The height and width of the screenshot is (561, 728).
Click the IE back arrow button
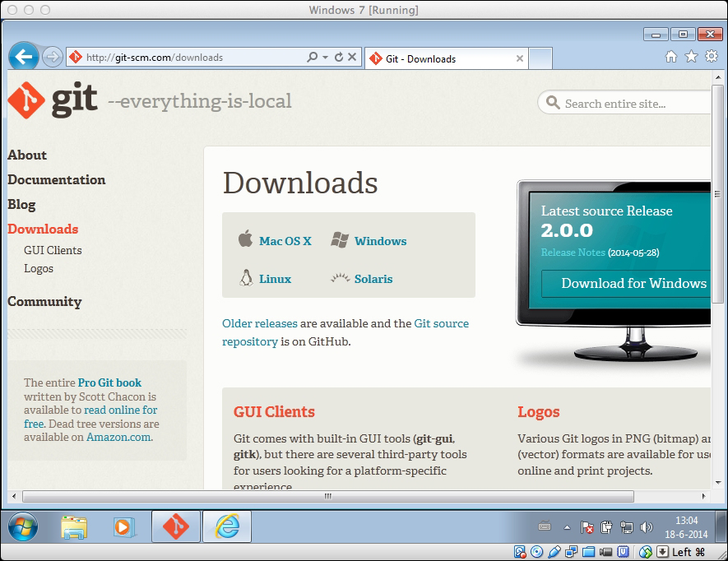[x=24, y=57]
